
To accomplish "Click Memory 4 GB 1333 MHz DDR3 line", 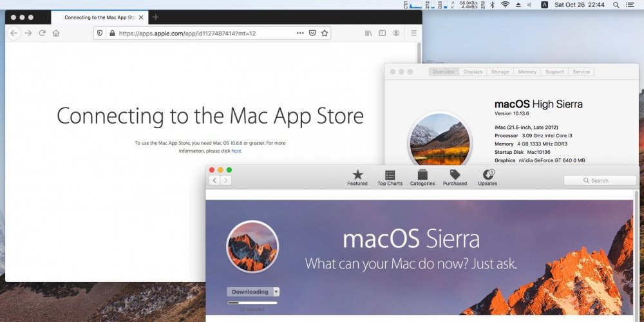I will tap(532, 144).
